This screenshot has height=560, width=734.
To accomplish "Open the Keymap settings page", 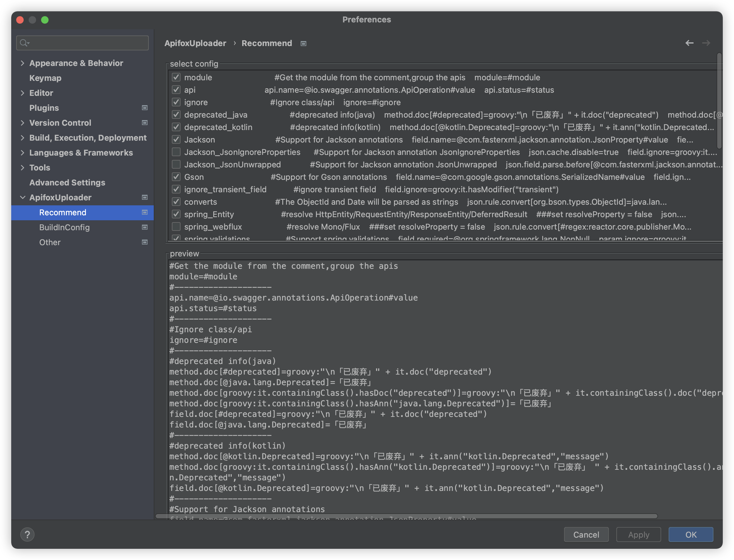I will [45, 78].
